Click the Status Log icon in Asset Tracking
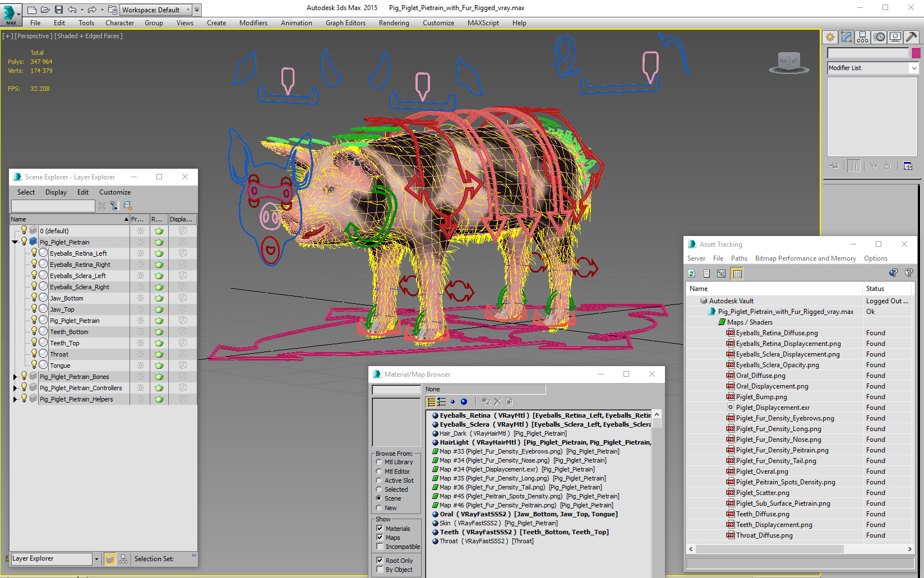This screenshot has height=578, width=924. coord(706,274)
